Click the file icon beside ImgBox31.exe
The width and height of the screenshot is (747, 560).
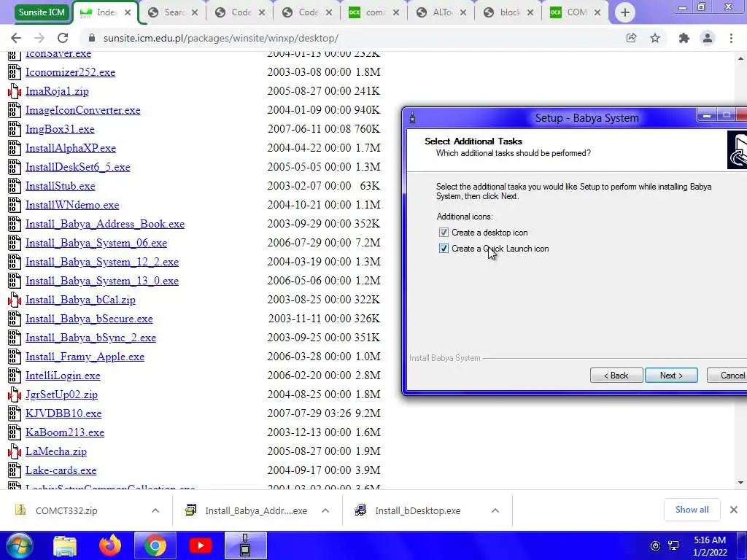15,129
